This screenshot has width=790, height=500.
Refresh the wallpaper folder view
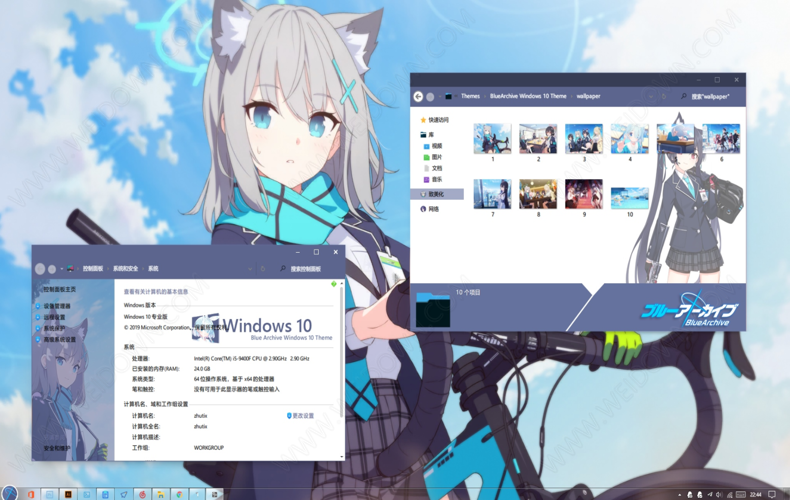pos(664,96)
